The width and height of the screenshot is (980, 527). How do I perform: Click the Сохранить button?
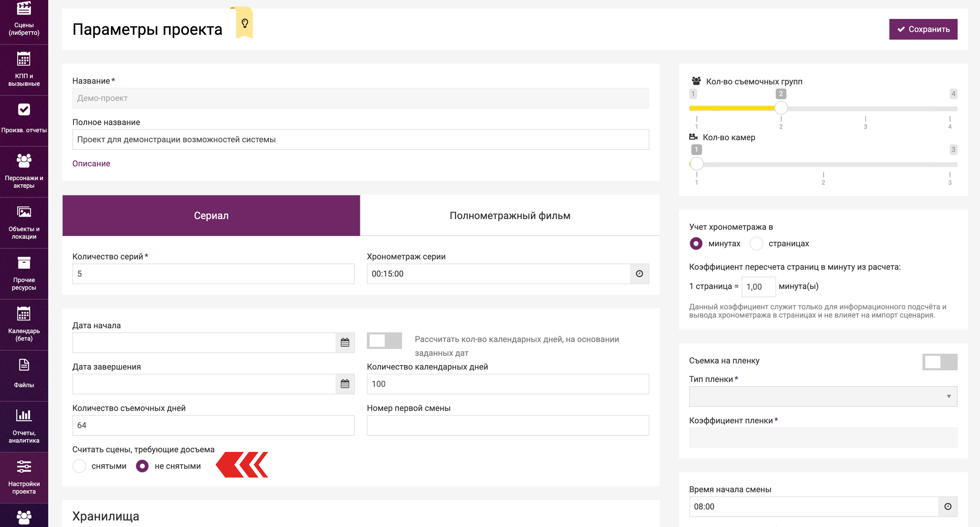[x=923, y=29]
